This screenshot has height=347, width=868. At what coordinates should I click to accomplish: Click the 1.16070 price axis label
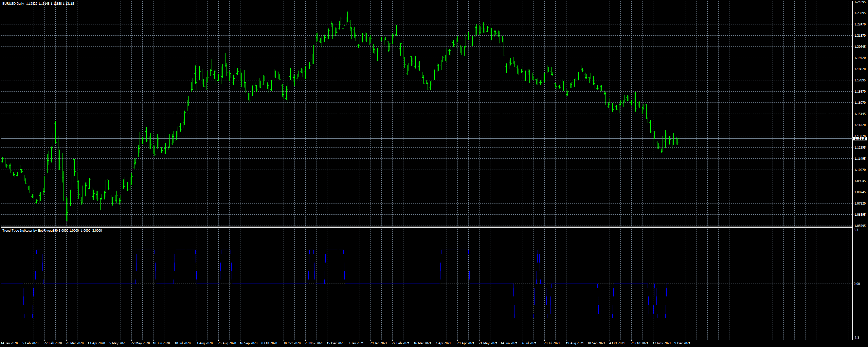pos(860,103)
